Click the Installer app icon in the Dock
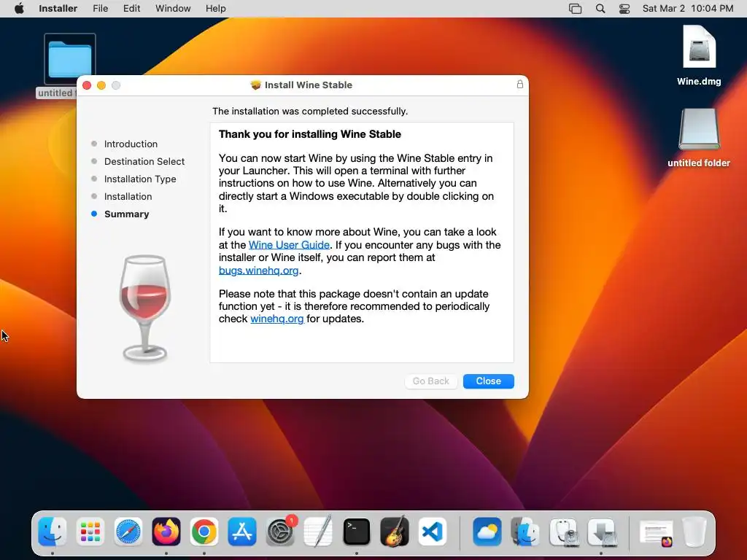The image size is (747, 560). click(x=602, y=532)
